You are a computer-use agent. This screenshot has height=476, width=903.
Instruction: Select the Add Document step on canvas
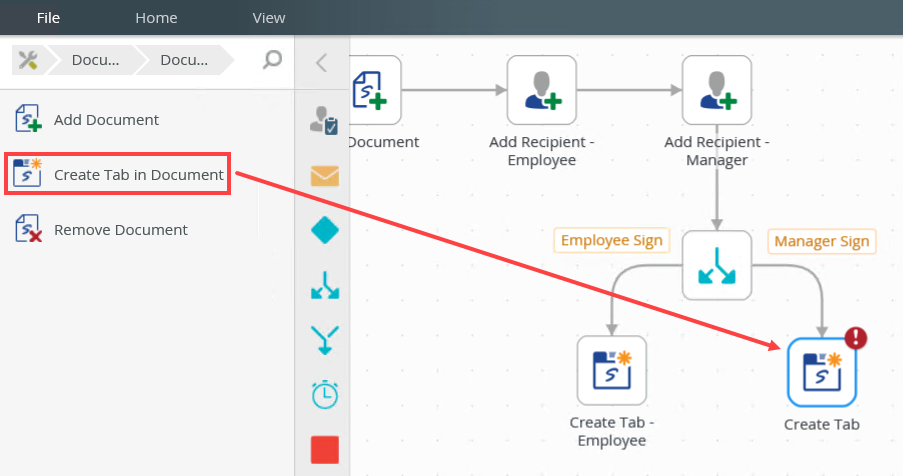[375, 90]
